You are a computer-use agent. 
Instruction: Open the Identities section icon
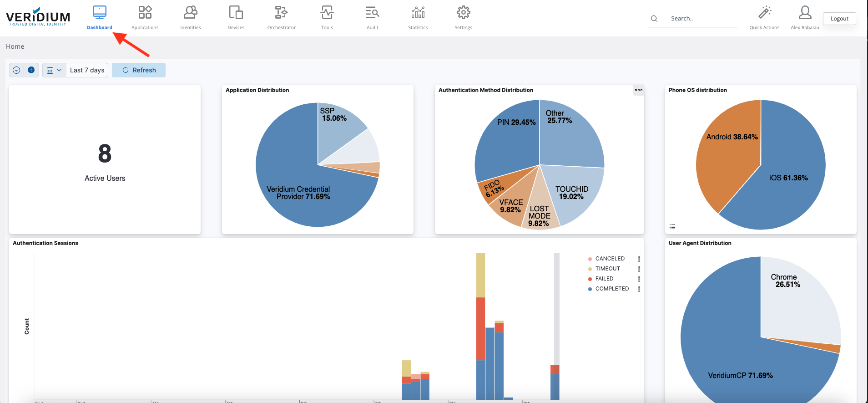click(x=190, y=13)
